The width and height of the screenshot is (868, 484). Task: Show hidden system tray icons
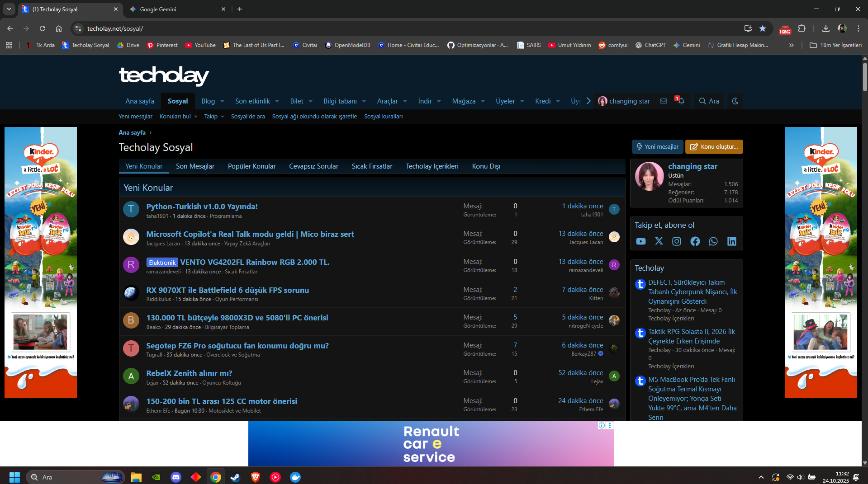761,477
